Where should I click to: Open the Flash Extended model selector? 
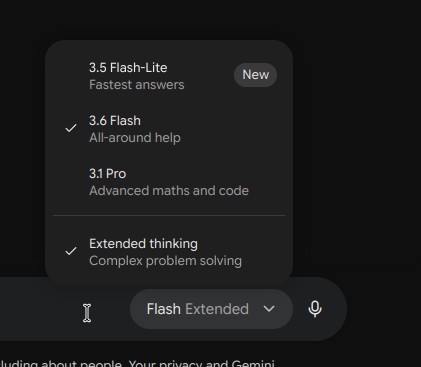pos(211,309)
